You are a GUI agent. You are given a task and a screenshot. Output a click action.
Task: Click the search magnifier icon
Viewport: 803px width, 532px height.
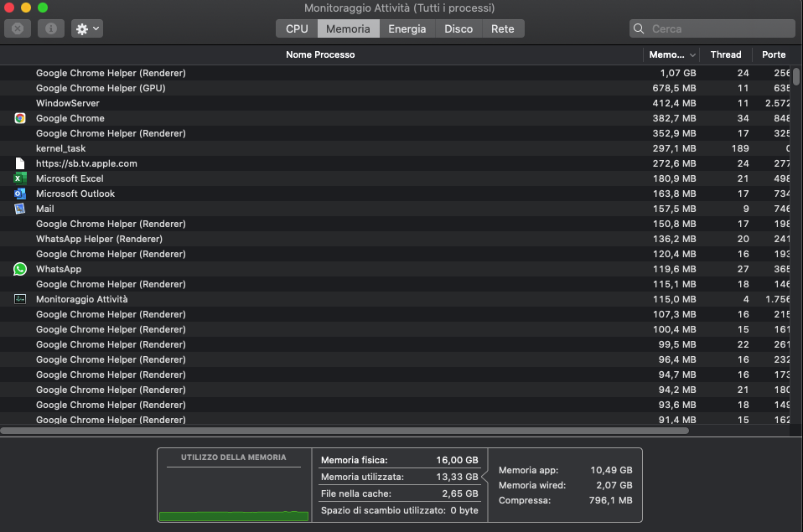[x=639, y=28]
